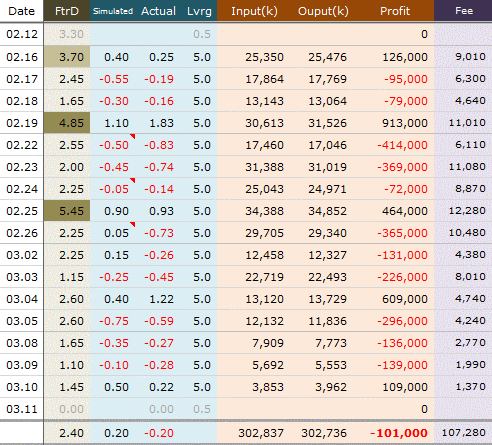The height and width of the screenshot is (445, 492).
Task: Click output value 3,962
Action: (331, 387)
